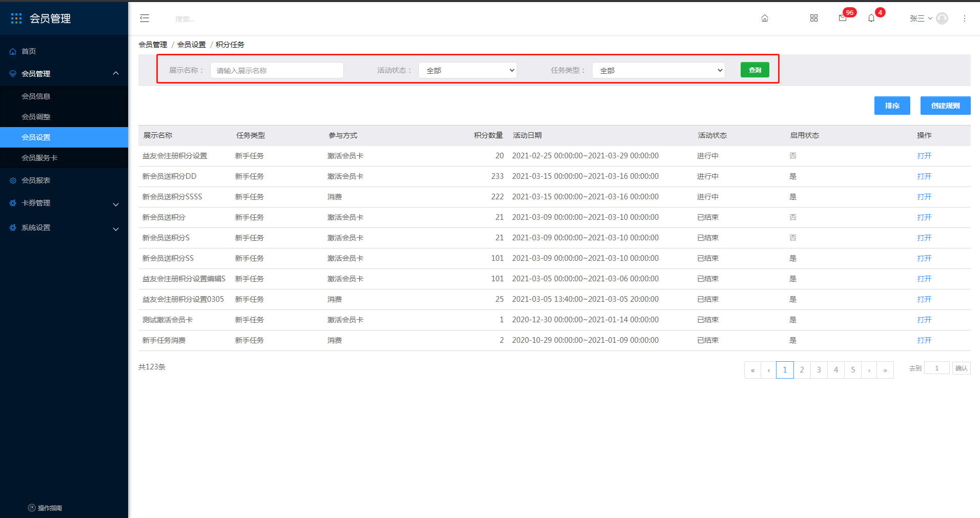Click the 会员管理 breadcrumb
The image size is (980, 518).
153,45
